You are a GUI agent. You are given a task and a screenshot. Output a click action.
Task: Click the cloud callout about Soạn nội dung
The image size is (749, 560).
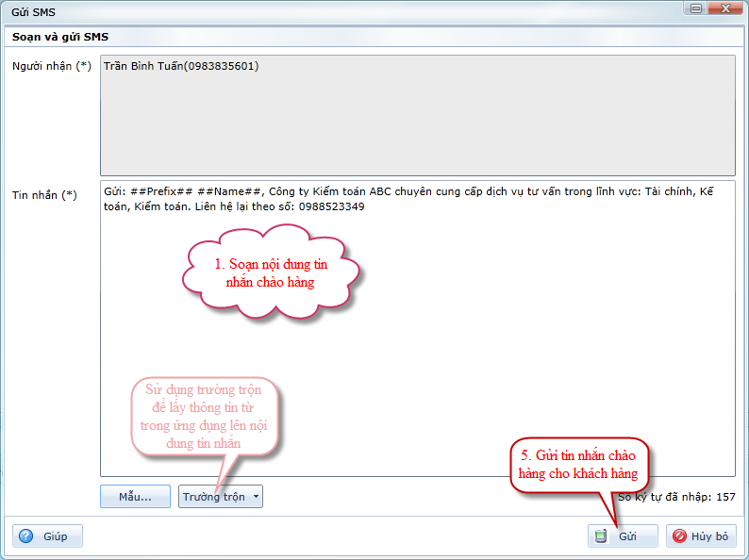tap(271, 272)
